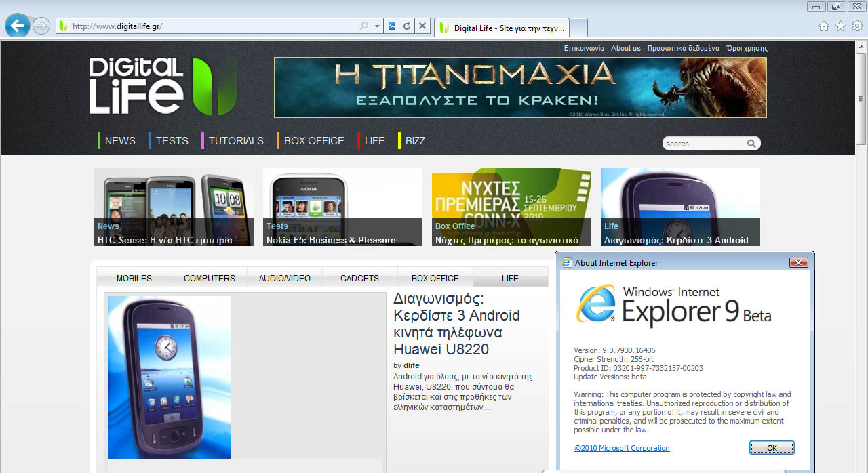
Task: Open a new blank tab
Action: [x=578, y=27]
